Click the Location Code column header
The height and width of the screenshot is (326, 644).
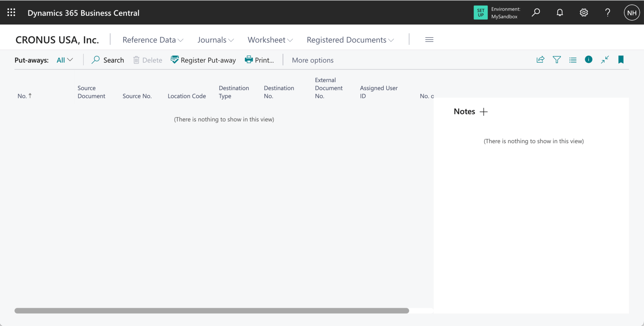pyautogui.click(x=187, y=96)
